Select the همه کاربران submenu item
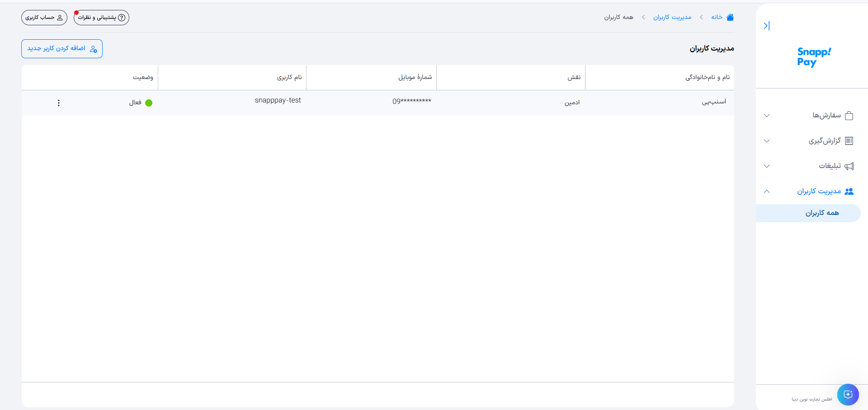The width and height of the screenshot is (868, 410). click(x=808, y=213)
